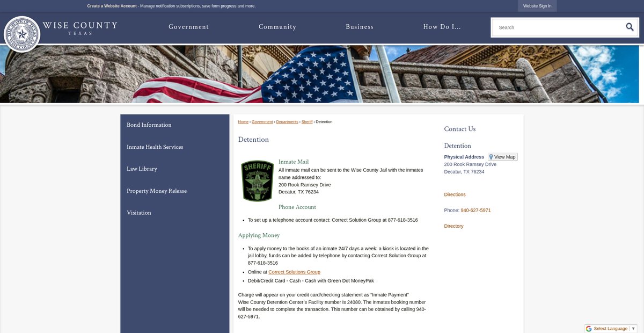The height and width of the screenshot is (333, 644).
Task: Open Law Library sidebar item
Action: [142, 169]
